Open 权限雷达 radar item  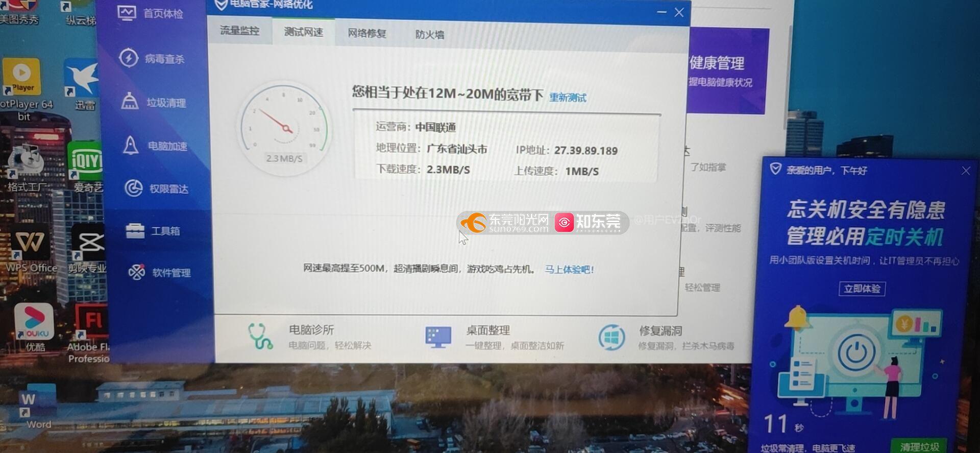(x=156, y=188)
